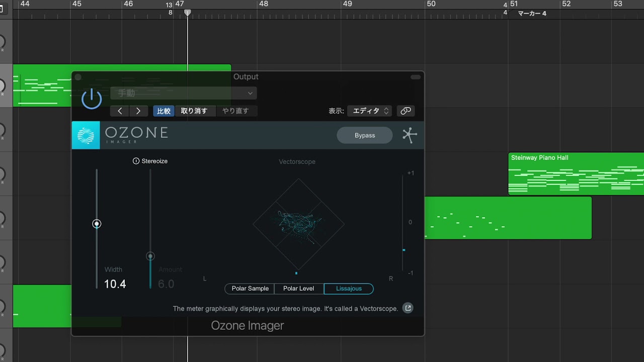Click the Width value 10.4

click(x=115, y=284)
